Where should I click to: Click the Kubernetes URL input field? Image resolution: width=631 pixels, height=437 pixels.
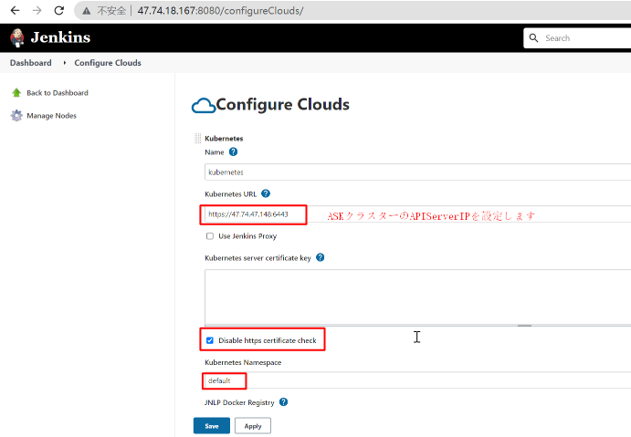coord(417,214)
